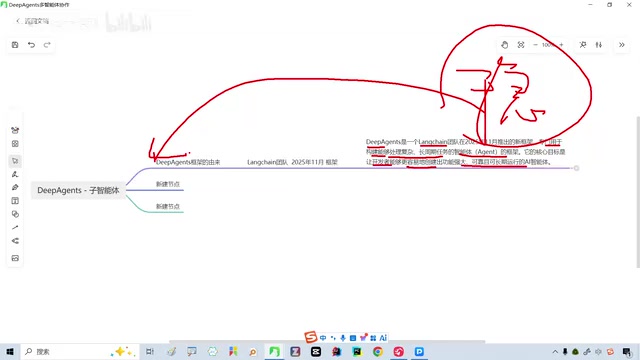Click the taskbar search box
This screenshot has height=360, width=640.
click(x=80, y=351)
